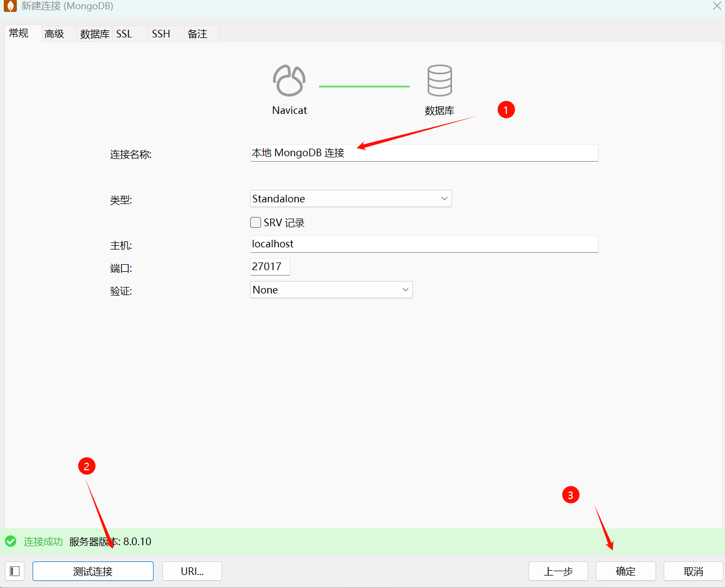Click the 数据库 label under the cylinder icon
The width and height of the screenshot is (725, 588).
(440, 111)
